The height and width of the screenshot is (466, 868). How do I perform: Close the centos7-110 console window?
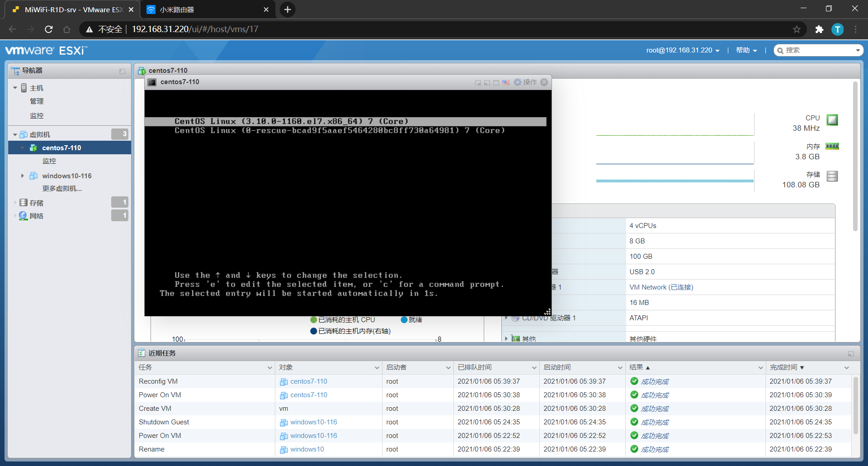tap(544, 82)
